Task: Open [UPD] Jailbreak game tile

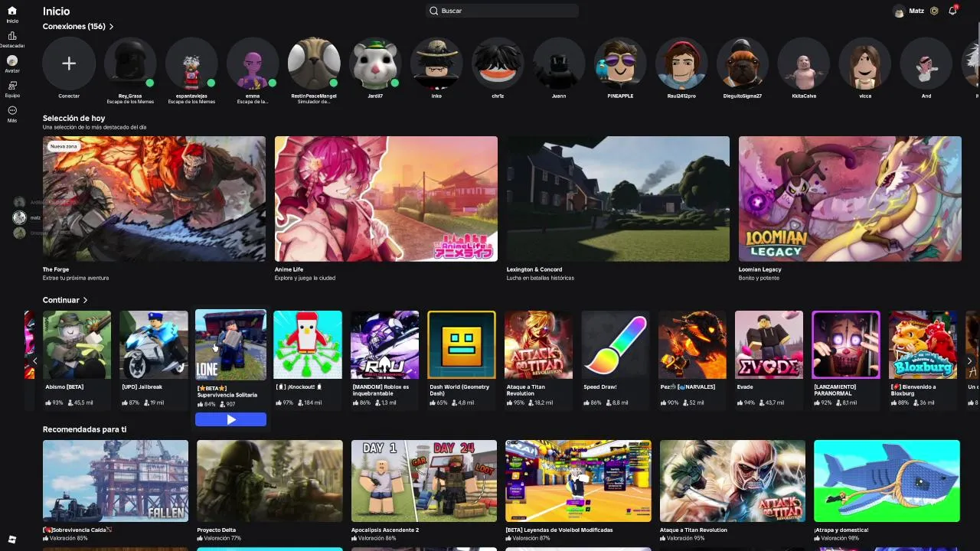Action: pos(154,344)
